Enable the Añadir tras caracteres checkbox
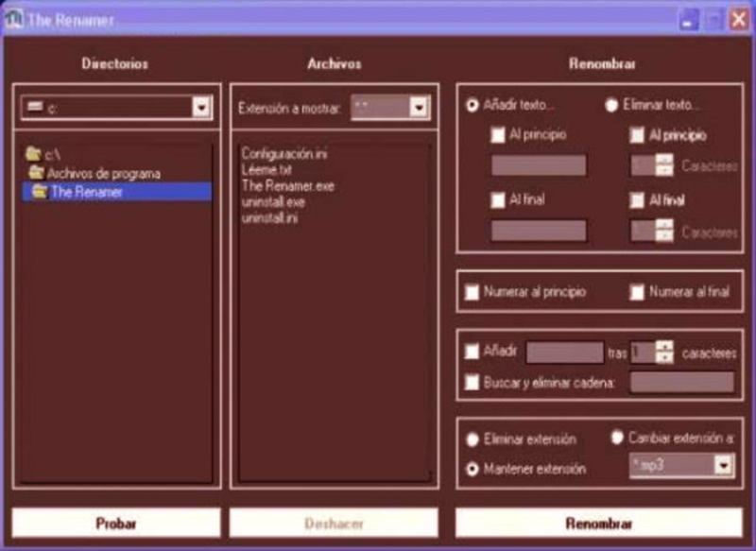756x551 pixels. (x=472, y=351)
